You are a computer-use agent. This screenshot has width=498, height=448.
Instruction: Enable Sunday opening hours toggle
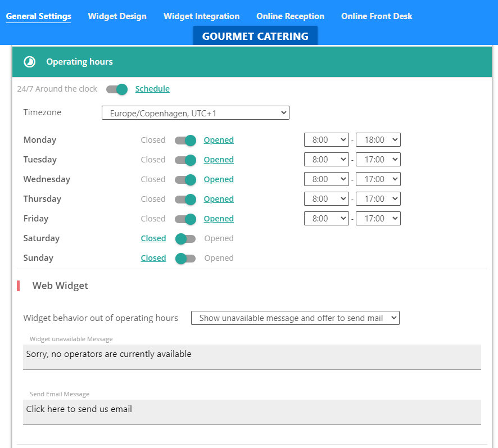point(185,258)
